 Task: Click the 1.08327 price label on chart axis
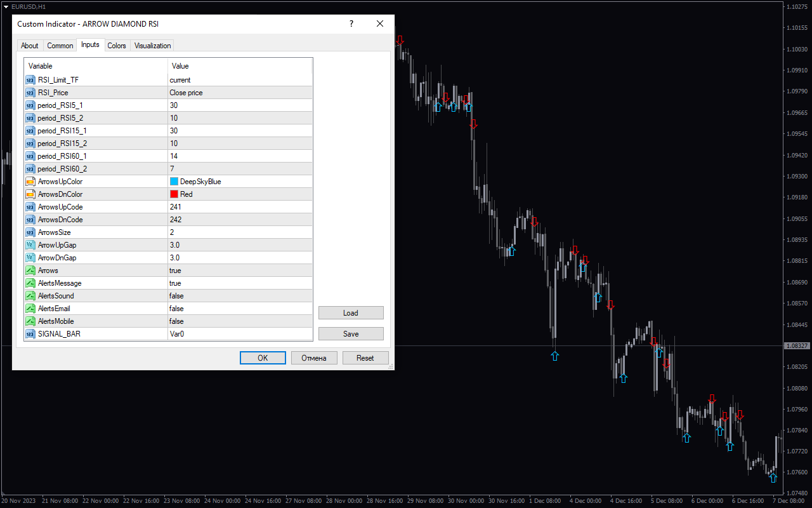point(797,346)
